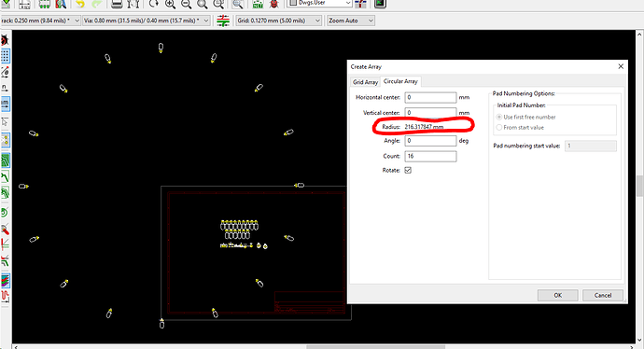Open the printer icon in toolbar
Viewport: 644px width, 349px height.
point(117,4)
